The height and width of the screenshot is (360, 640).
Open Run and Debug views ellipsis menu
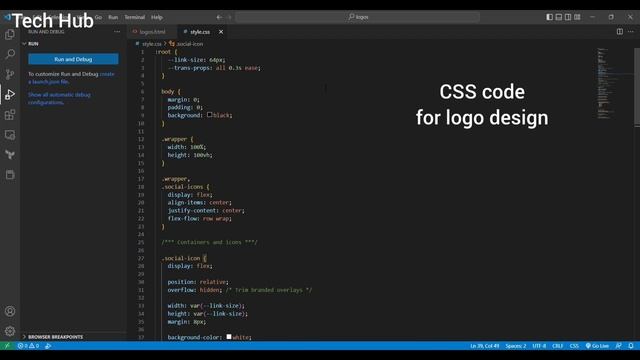coord(117,31)
